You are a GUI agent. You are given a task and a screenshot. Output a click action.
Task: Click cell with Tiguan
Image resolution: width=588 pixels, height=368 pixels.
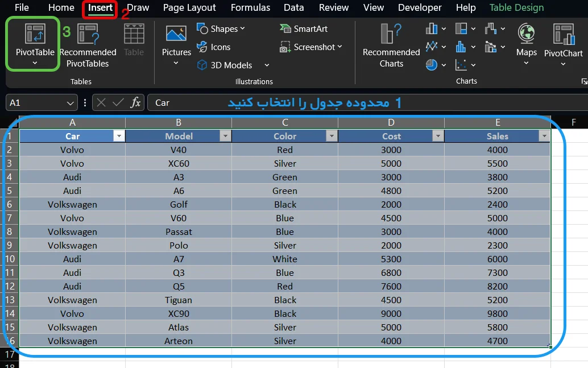tap(179, 300)
